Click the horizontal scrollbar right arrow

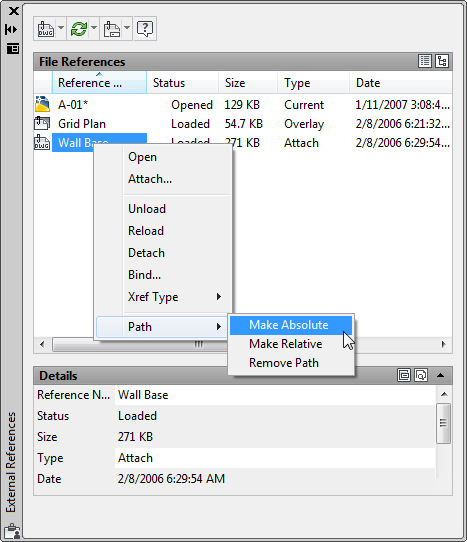tap(443, 344)
